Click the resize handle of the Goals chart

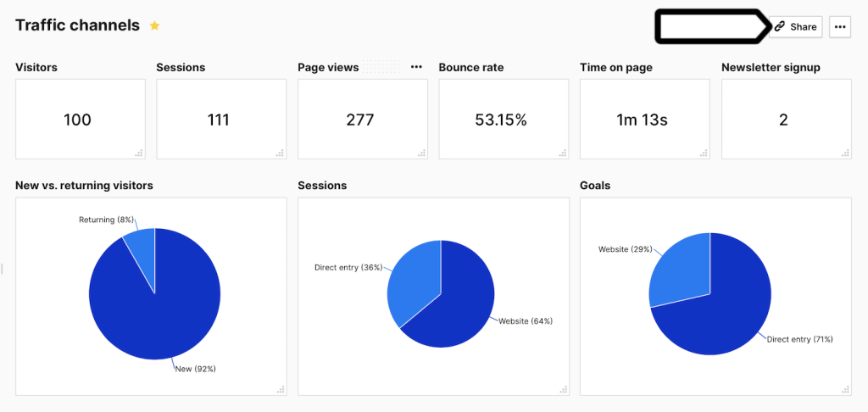pyautogui.click(x=845, y=389)
